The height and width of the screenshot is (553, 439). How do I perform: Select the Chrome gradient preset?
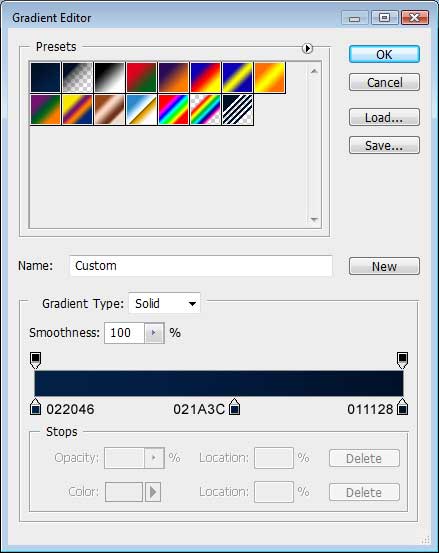coord(141,109)
